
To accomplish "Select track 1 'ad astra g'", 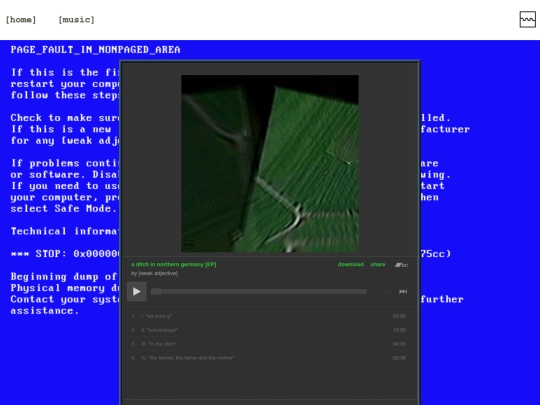I will pos(269,316).
